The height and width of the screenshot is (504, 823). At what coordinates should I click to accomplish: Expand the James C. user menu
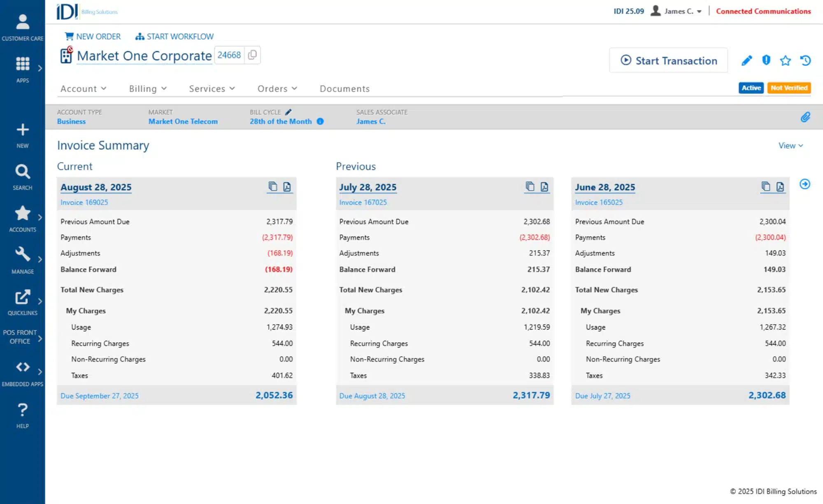click(x=679, y=12)
